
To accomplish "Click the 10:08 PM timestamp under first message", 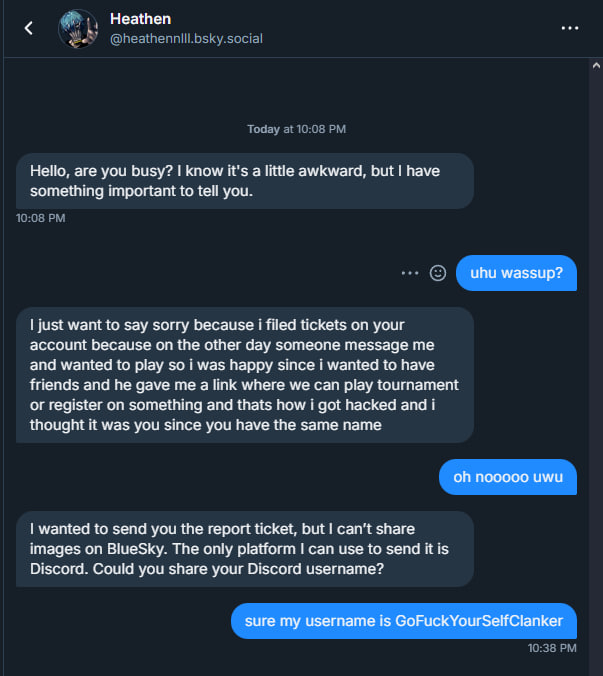I will point(41,218).
